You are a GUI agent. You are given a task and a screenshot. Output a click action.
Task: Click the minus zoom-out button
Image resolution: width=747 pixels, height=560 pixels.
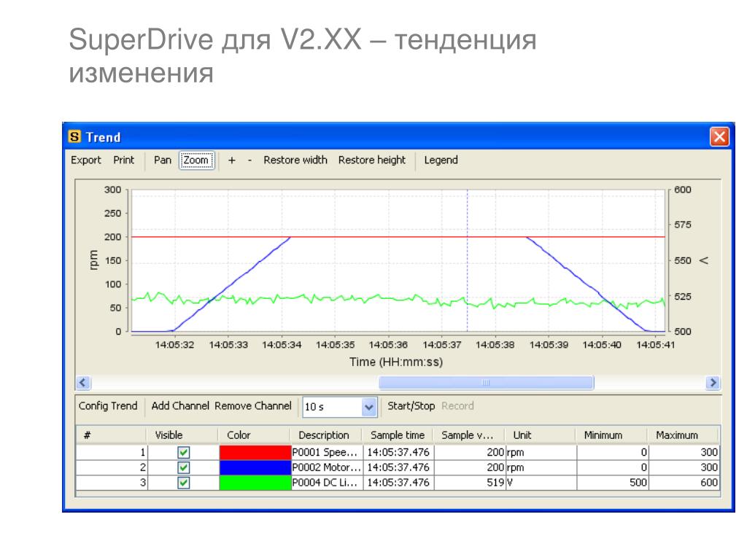[249, 160]
